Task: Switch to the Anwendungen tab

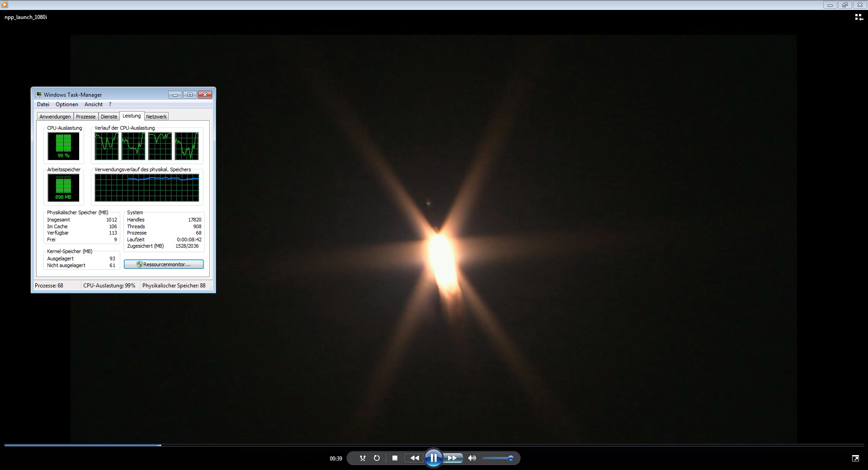Action: coord(55,117)
